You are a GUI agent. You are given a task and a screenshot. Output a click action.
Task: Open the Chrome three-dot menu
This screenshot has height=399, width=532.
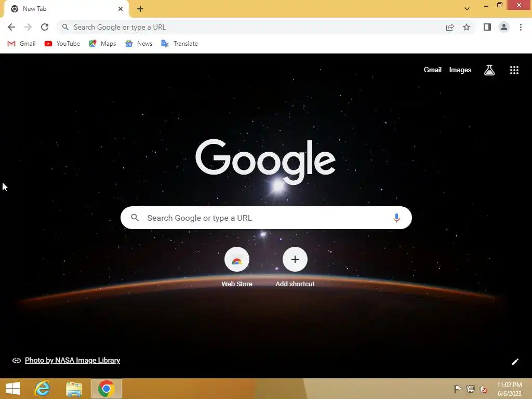click(x=521, y=27)
